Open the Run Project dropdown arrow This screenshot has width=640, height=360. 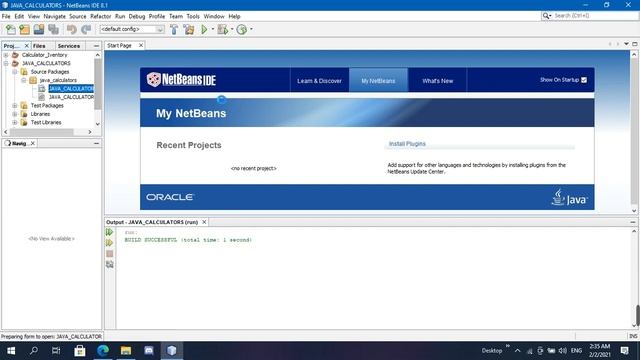(x=213, y=29)
